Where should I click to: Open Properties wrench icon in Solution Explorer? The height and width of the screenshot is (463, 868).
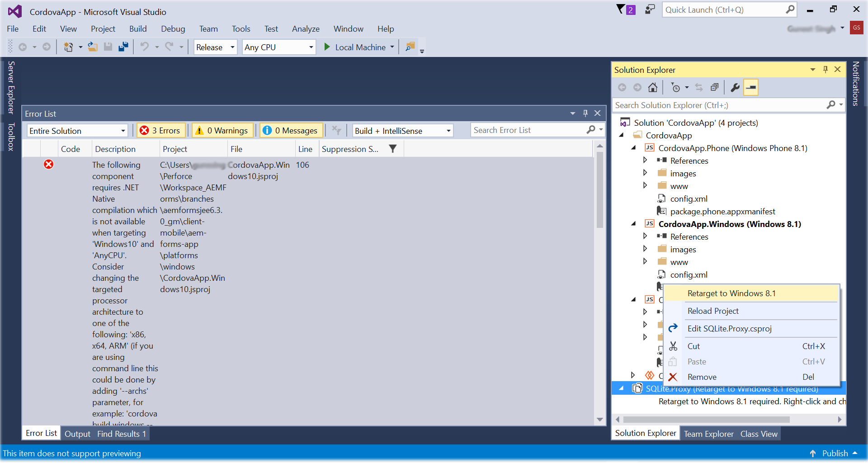[x=736, y=87]
